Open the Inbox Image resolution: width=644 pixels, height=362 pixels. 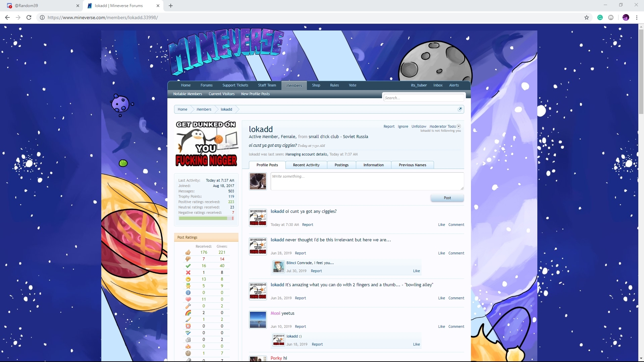(438, 85)
